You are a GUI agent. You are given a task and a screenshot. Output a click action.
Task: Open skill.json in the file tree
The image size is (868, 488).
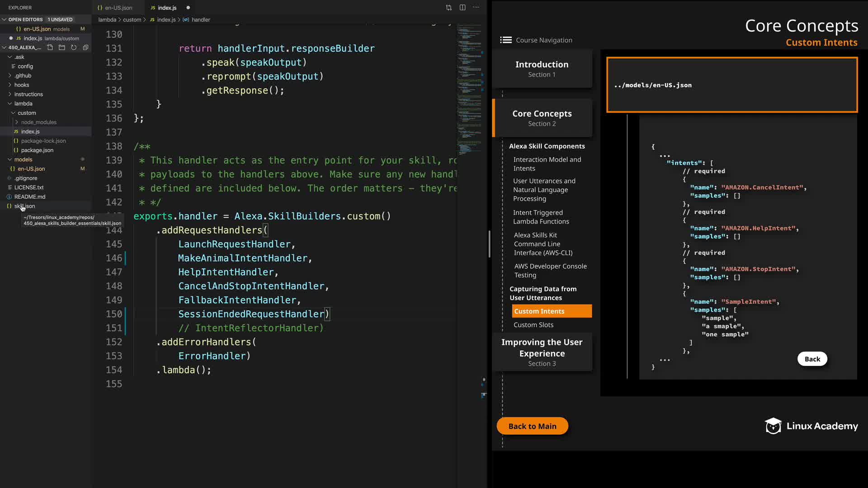point(24,206)
